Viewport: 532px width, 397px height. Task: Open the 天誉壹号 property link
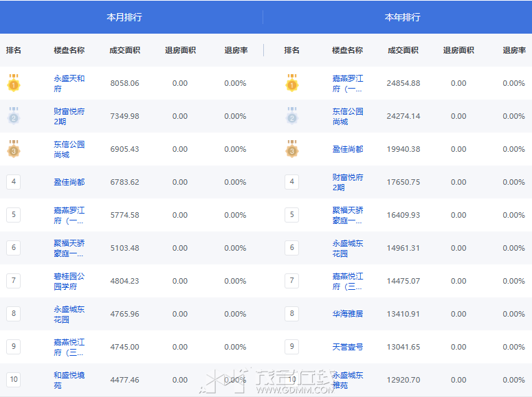348,347
